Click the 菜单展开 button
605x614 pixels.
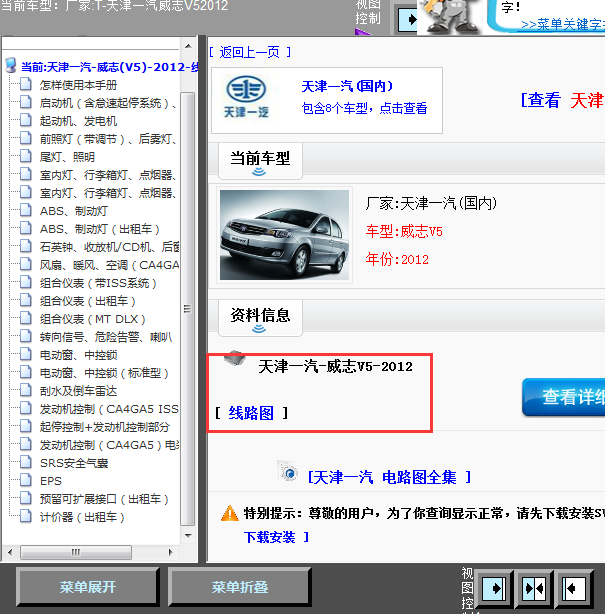pos(88,587)
